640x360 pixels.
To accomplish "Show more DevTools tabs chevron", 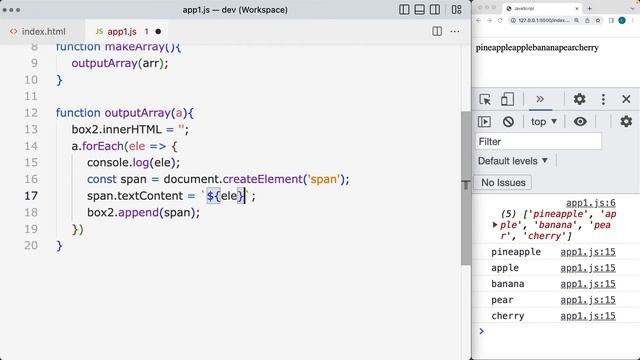I will click(540, 99).
